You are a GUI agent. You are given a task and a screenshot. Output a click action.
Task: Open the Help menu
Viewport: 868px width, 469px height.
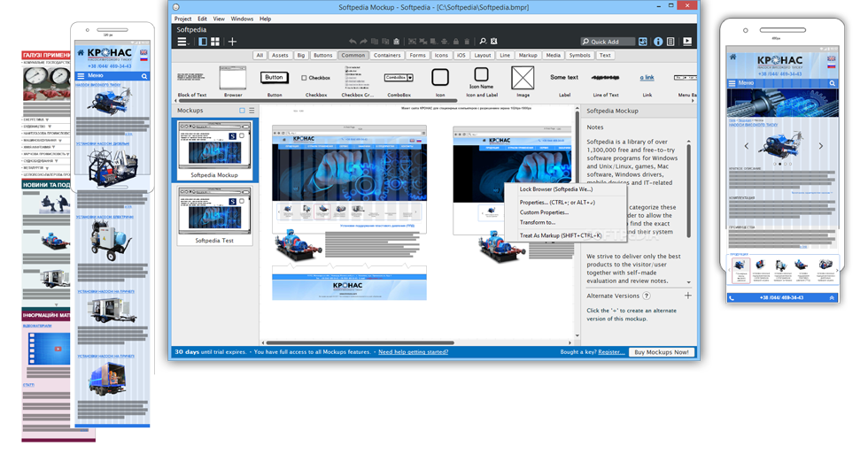[266, 19]
